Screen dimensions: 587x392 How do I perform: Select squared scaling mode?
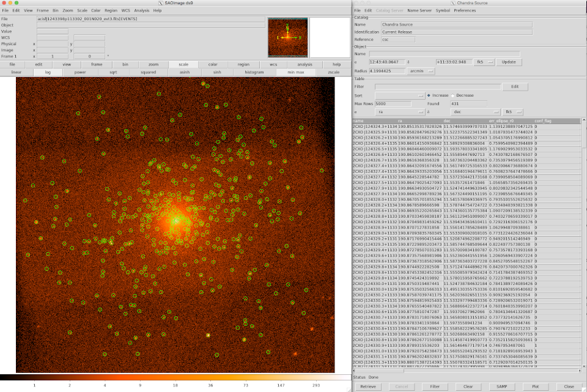coord(148,72)
